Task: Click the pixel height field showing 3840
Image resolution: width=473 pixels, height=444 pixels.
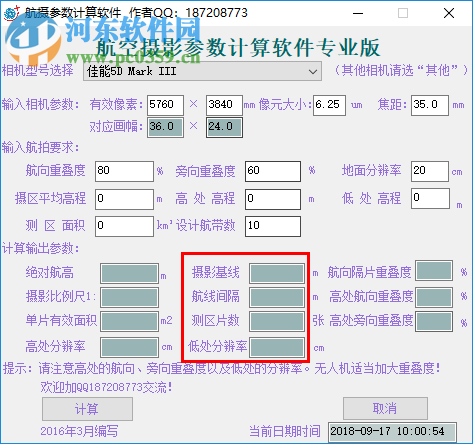Action: coord(224,105)
